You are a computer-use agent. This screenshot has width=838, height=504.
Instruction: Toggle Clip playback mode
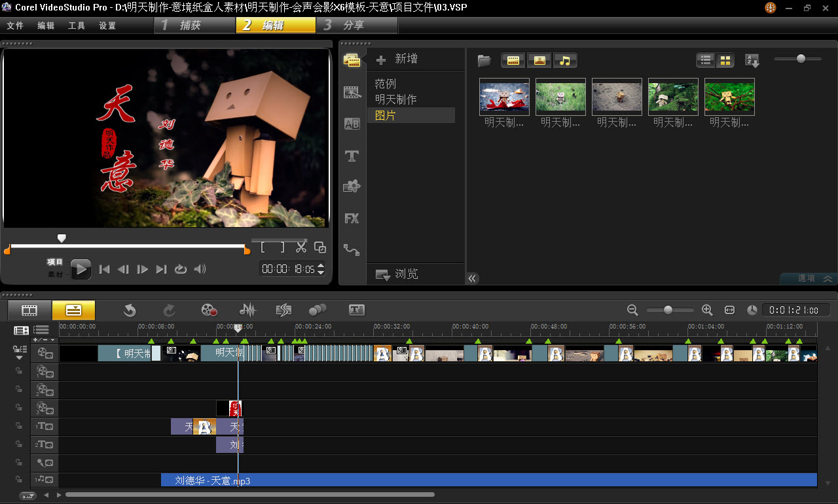(x=56, y=275)
